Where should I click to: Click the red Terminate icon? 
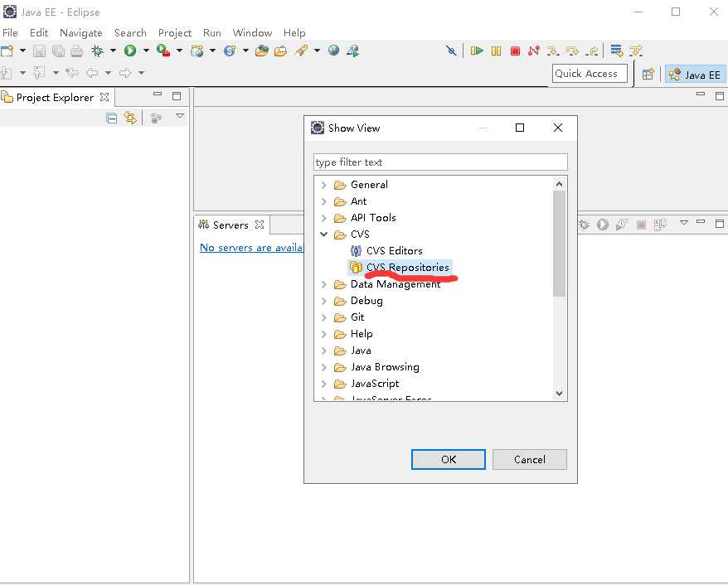515,51
